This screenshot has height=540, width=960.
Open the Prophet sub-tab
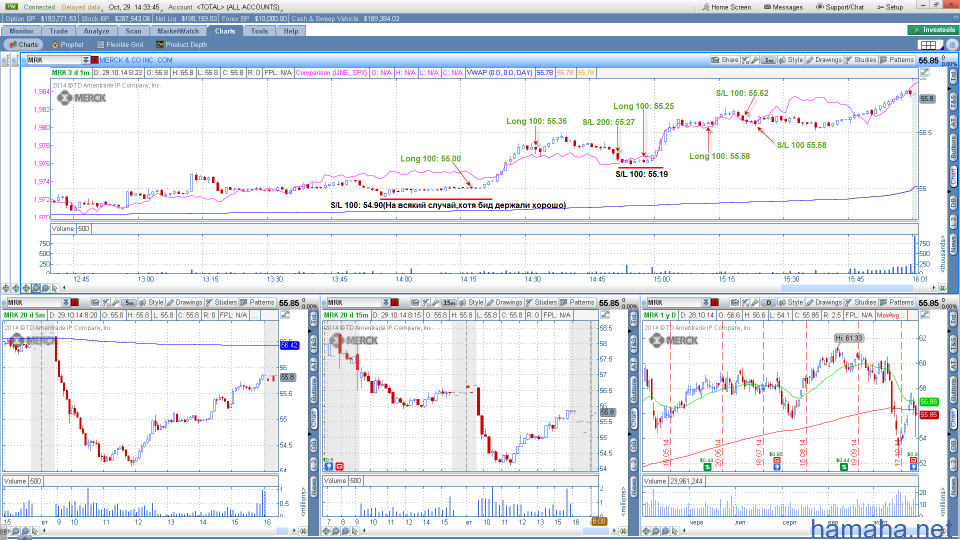[x=67, y=45]
